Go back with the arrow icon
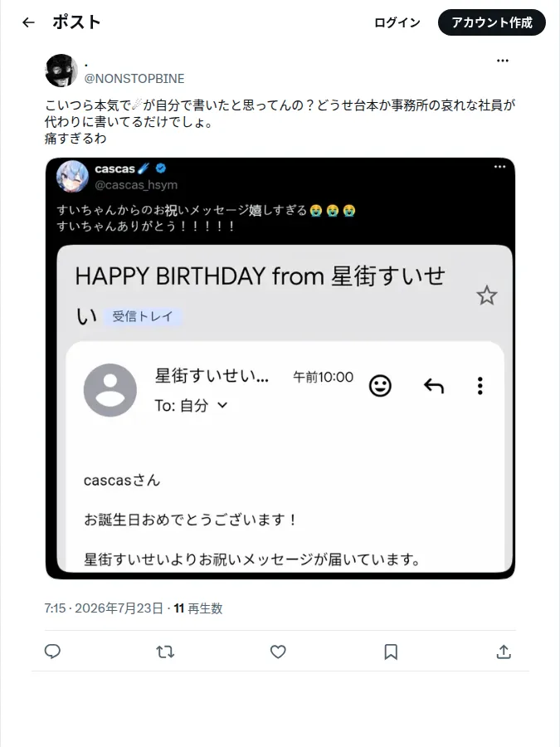560x747 pixels. pyautogui.click(x=28, y=22)
